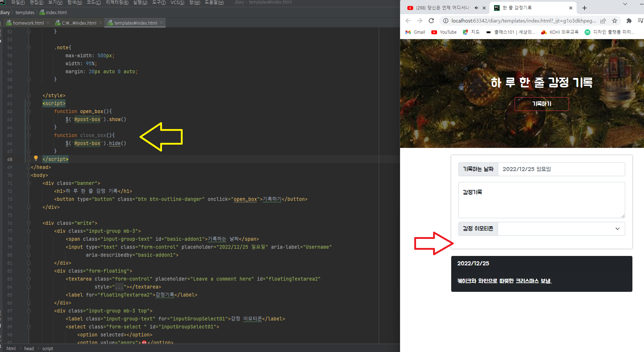Collapse the body tag fold marker
The height and width of the screenshot is (352, 644).
[29, 175]
